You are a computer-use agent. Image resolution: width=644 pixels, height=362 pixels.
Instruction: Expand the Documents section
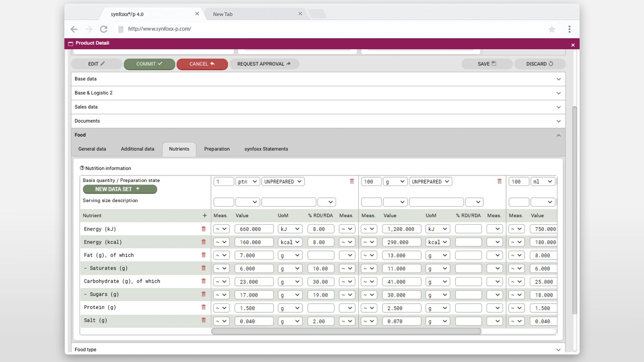tap(318, 121)
